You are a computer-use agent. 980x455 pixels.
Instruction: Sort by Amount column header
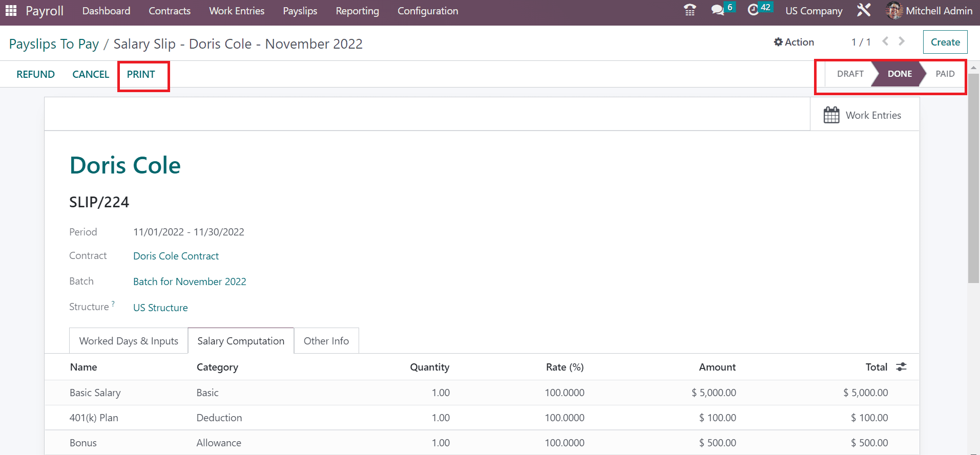[717, 367]
